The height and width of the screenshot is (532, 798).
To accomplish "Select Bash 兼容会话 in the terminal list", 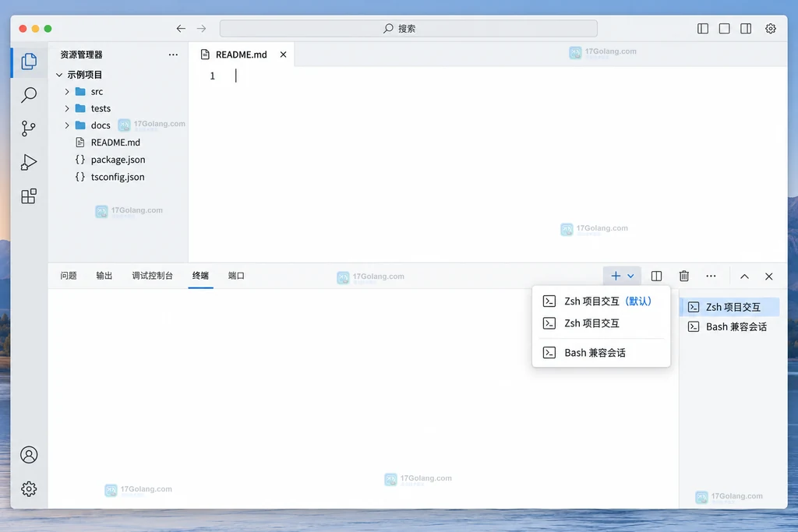I will [x=729, y=326].
